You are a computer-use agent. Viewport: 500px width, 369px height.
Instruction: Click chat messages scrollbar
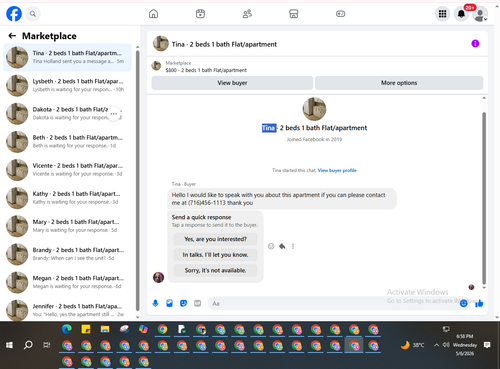(x=484, y=198)
